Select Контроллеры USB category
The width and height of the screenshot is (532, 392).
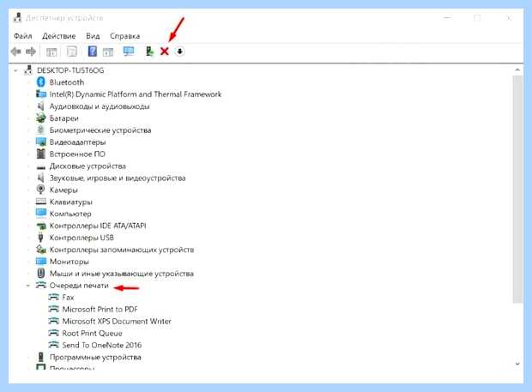82,238
